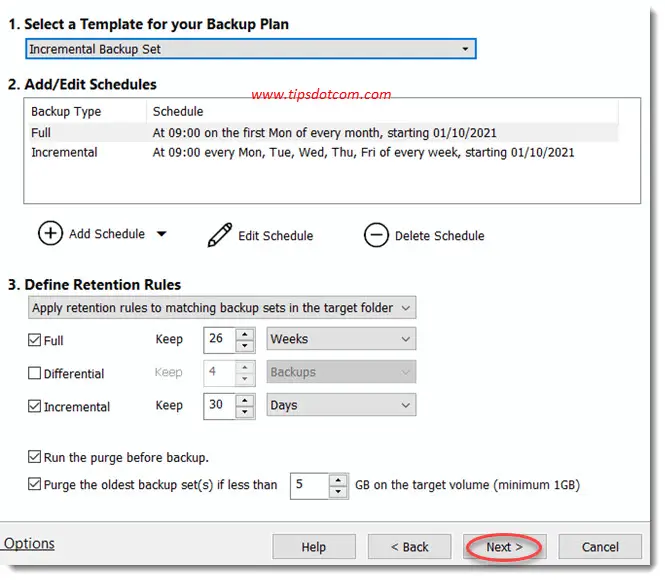
Task: Click the Delete Schedule minus icon
Action: pyautogui.click(x=376, y=235)
